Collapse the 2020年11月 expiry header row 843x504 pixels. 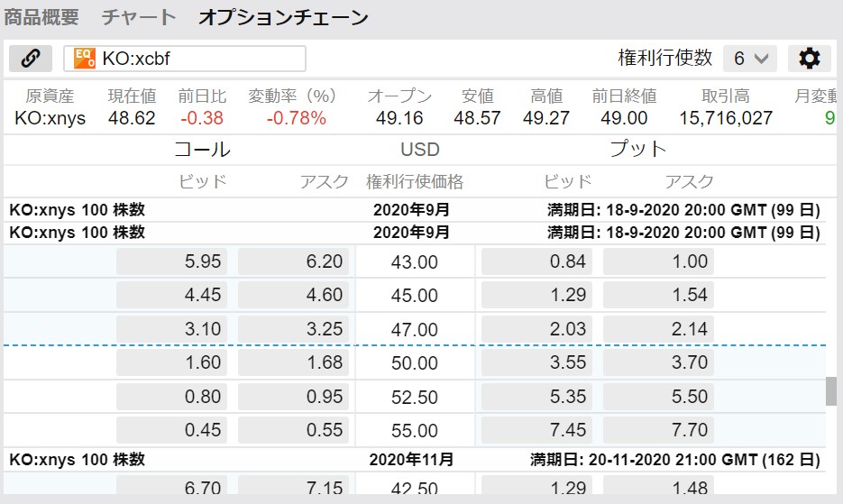[x=415, y=459]
